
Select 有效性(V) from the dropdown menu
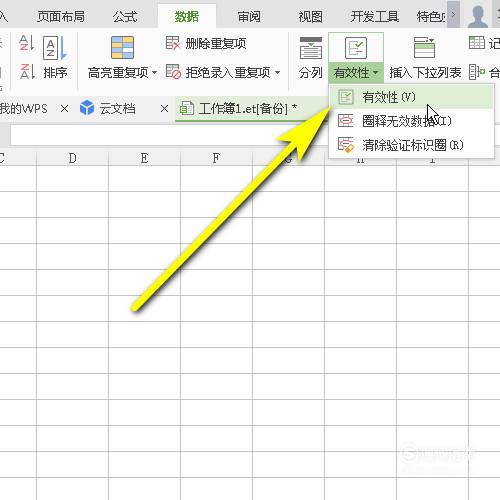411,97
